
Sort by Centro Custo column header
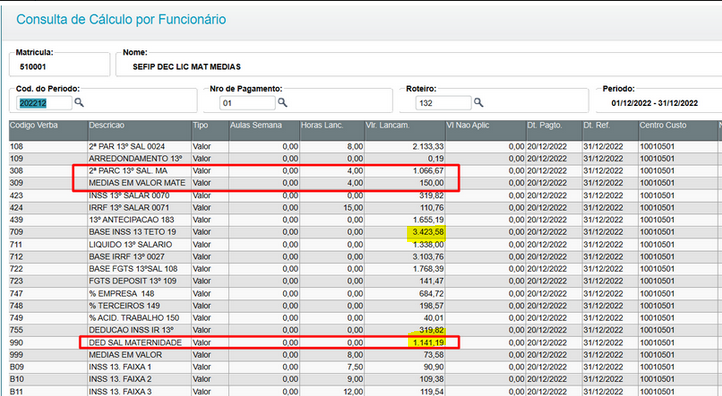point(677,130)
